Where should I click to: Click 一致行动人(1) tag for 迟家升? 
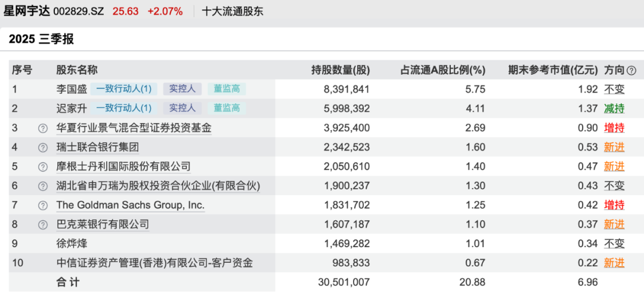124,108
